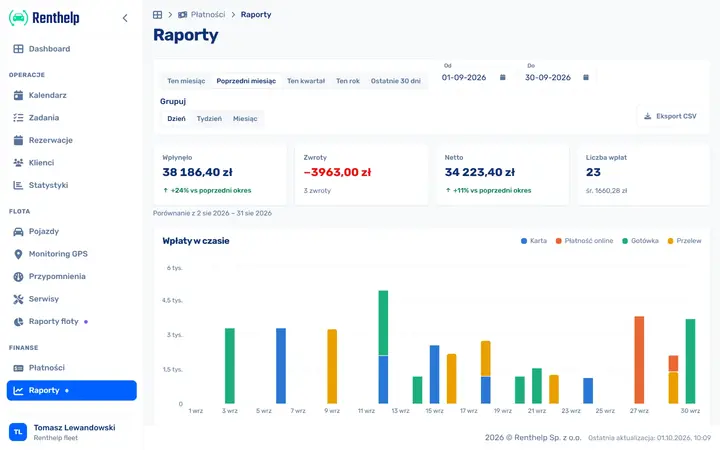Toggle Płatność online legend orange swatch
Image resolution: width=720 pixels, height=450 pixels.
(x=559, y=241)
